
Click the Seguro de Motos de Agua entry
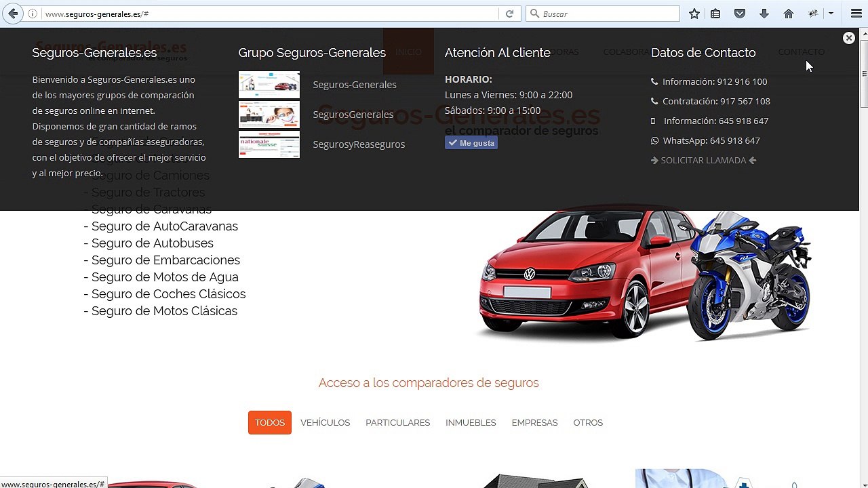tap(161, 277)
